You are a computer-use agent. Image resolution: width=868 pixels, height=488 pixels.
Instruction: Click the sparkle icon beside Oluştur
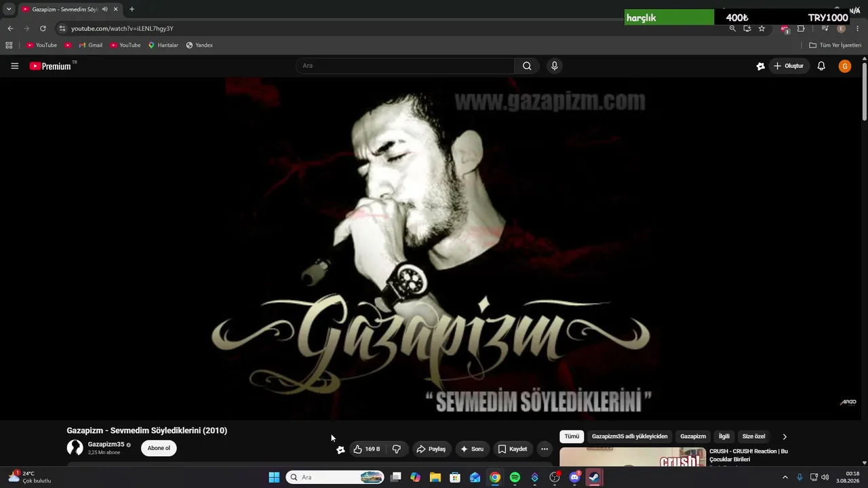(760, 66)
